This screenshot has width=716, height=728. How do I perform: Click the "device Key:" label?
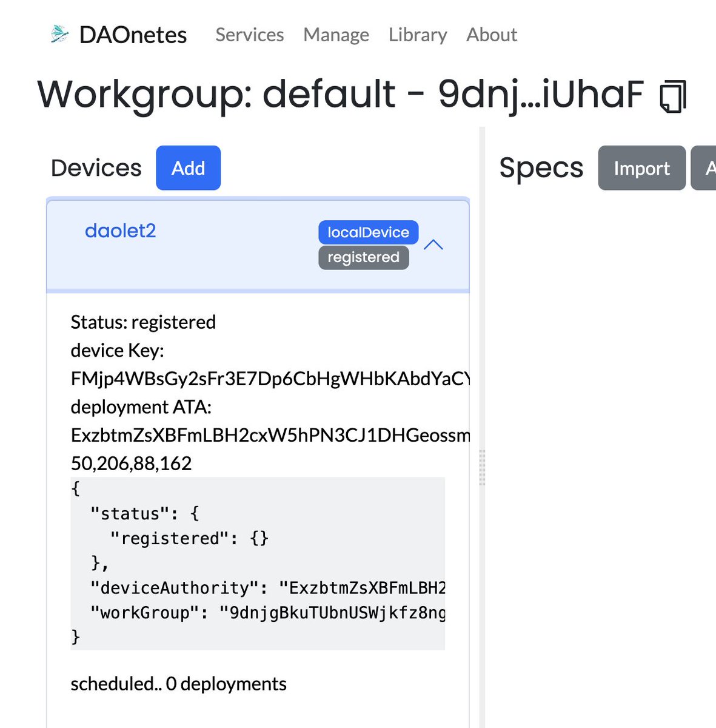pos(118,350)
